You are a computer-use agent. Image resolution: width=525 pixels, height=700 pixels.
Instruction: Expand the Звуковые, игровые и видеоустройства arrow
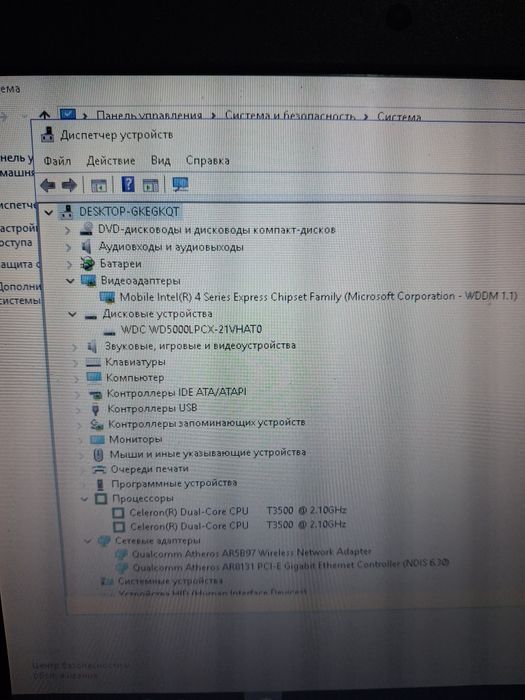[x=75, y=346]
